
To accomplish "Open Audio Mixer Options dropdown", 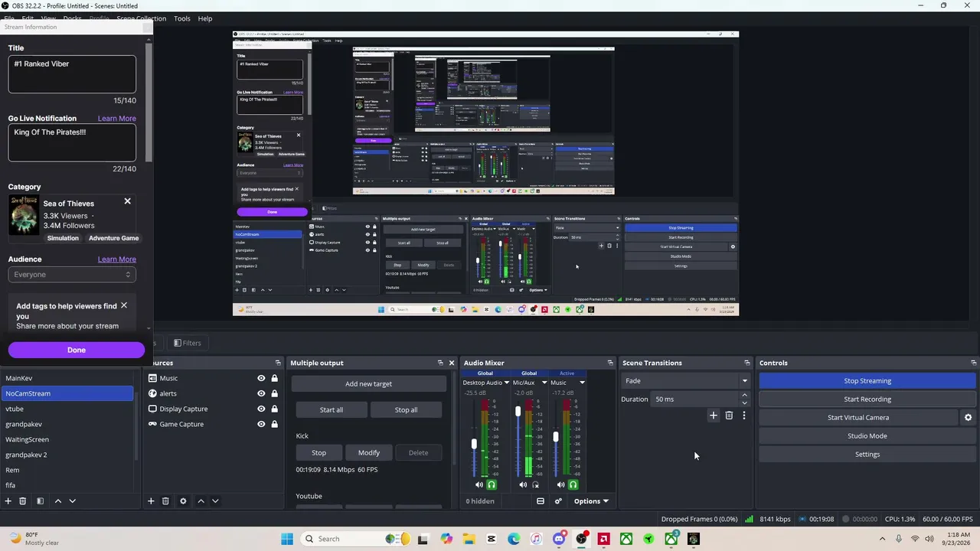I will tap(591, 501).
